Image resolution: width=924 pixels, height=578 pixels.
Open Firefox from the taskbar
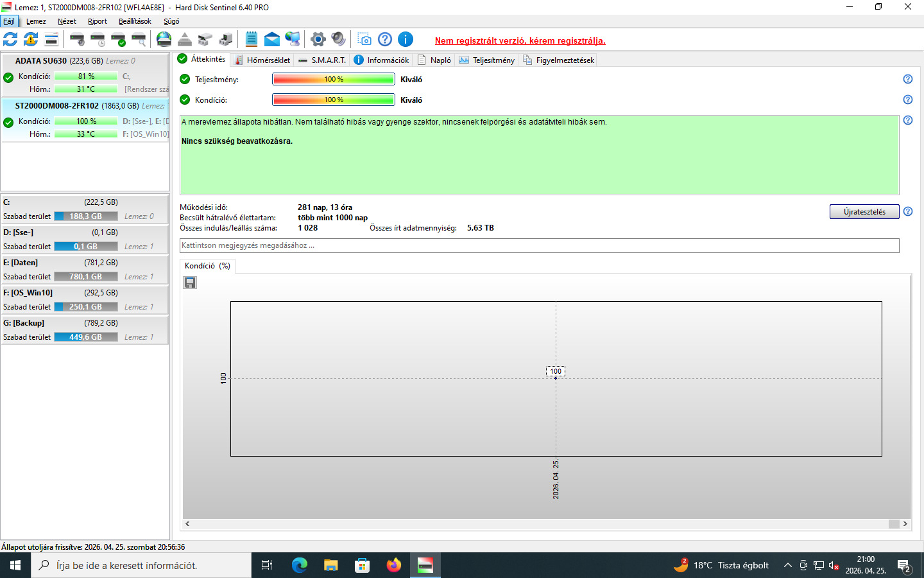pos(393,565)
